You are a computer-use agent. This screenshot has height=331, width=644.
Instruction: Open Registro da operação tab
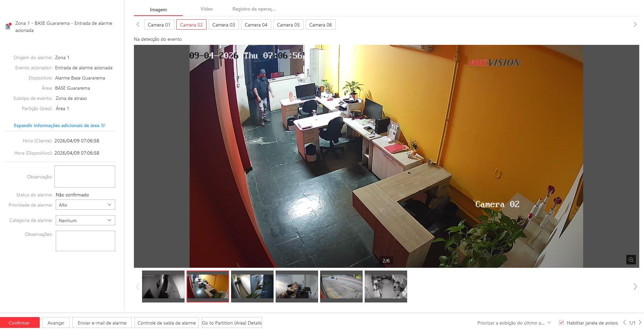pyautogui.click(x=254, y=9)
